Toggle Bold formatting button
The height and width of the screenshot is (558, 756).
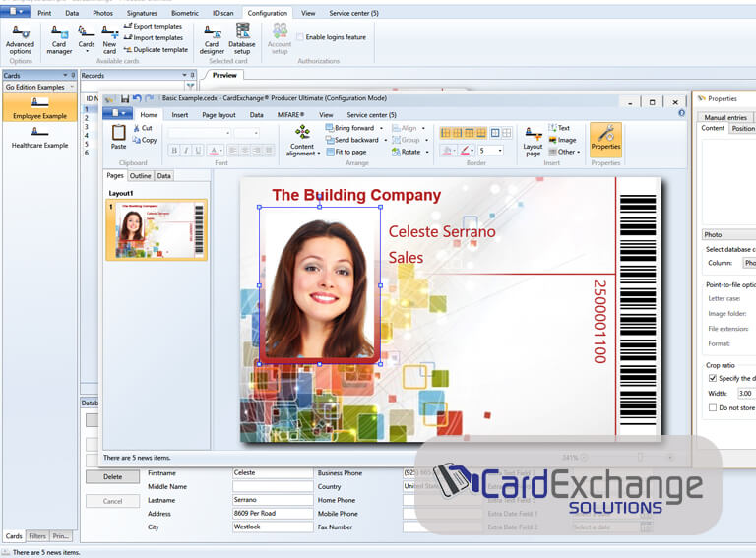(x=174, y=151)
